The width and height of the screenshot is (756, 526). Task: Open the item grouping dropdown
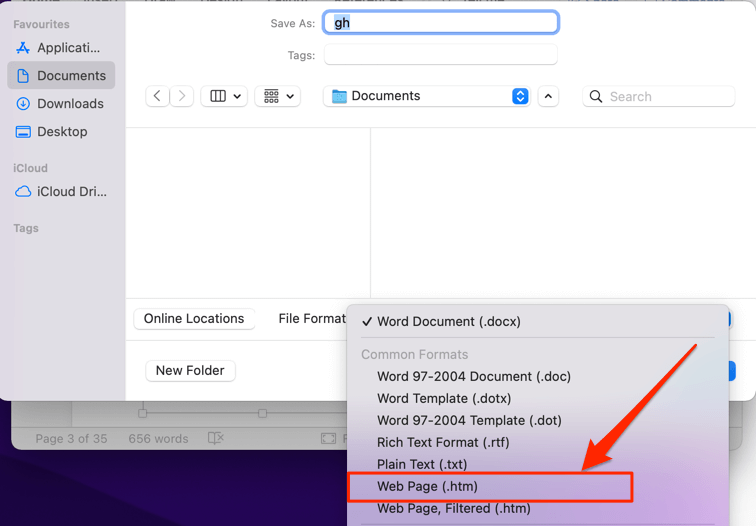point(277,96)
